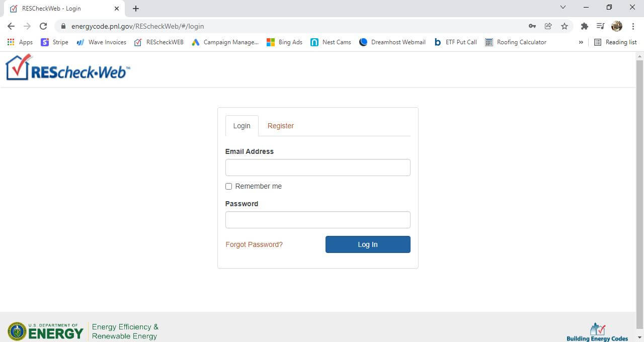Focus the Email Address input field

(317, 167)
